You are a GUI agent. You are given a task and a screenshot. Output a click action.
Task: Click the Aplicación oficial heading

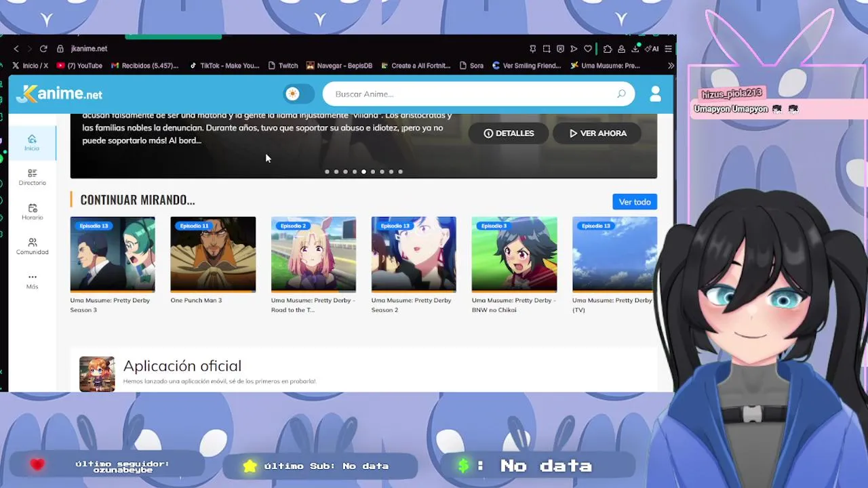(x=182, y=366)
